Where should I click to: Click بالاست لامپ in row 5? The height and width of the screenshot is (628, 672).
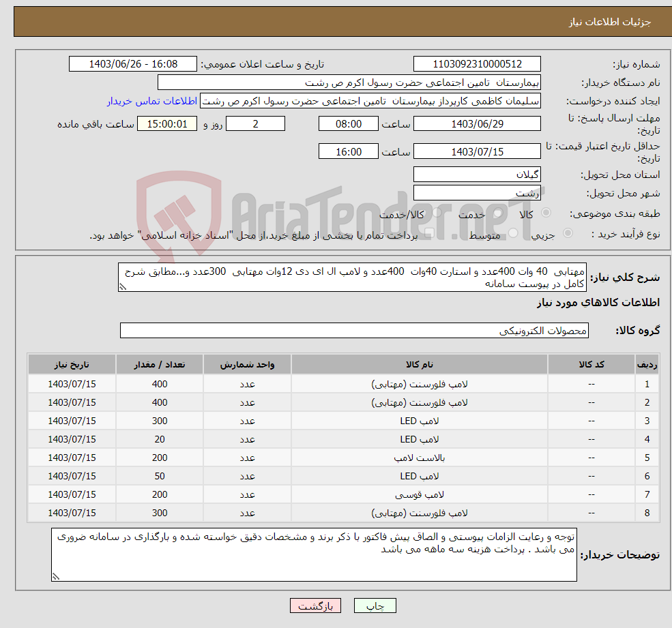[x=420, y=458]
